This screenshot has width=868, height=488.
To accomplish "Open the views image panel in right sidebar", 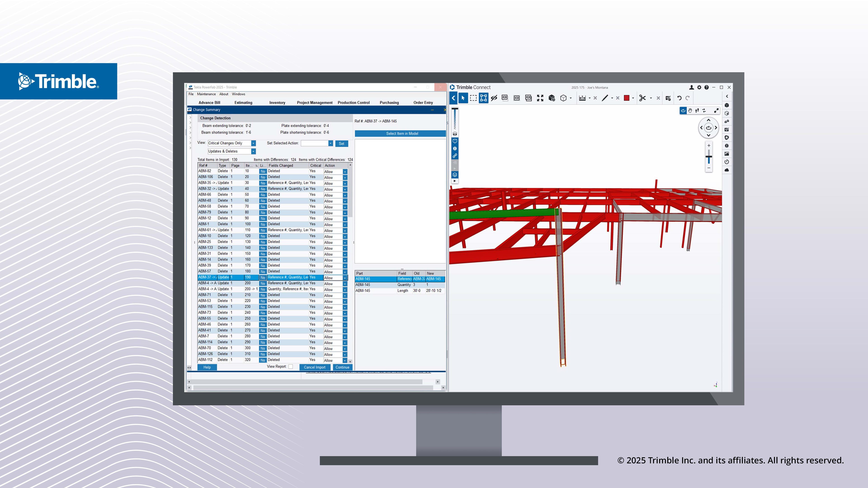I will click(x=727, y=154).
